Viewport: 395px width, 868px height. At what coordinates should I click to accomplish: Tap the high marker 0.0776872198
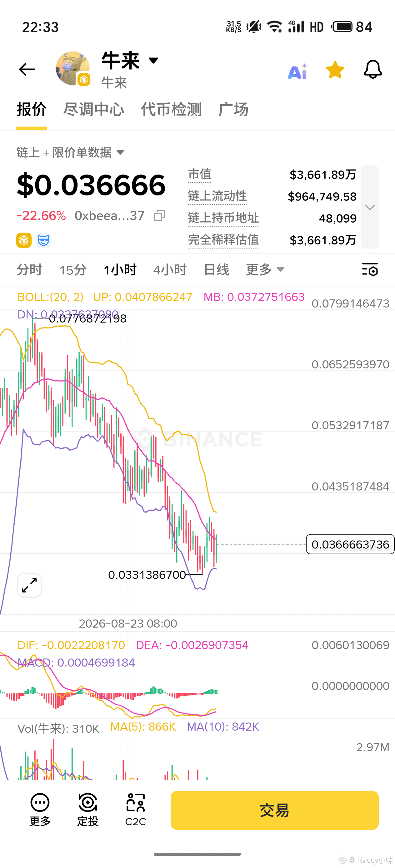click(88, 318)
